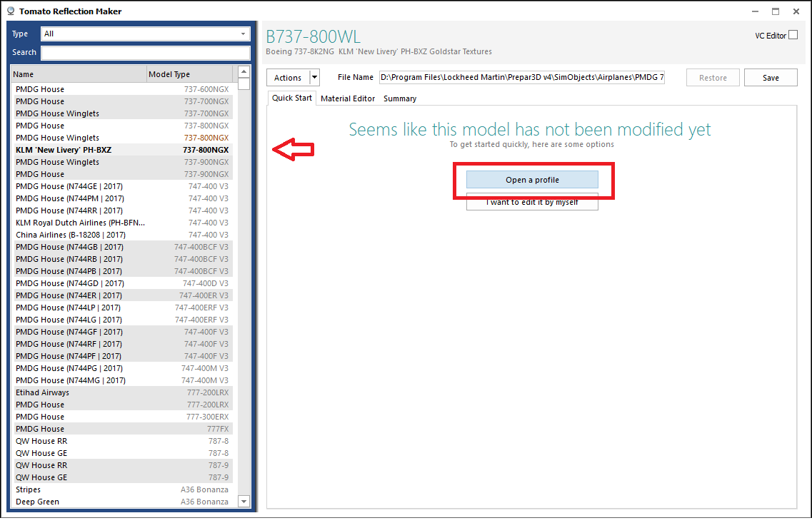812x523 pixels.
Task: Select PMDG House (N744PB | 2017) row
Action: [122, 272]
